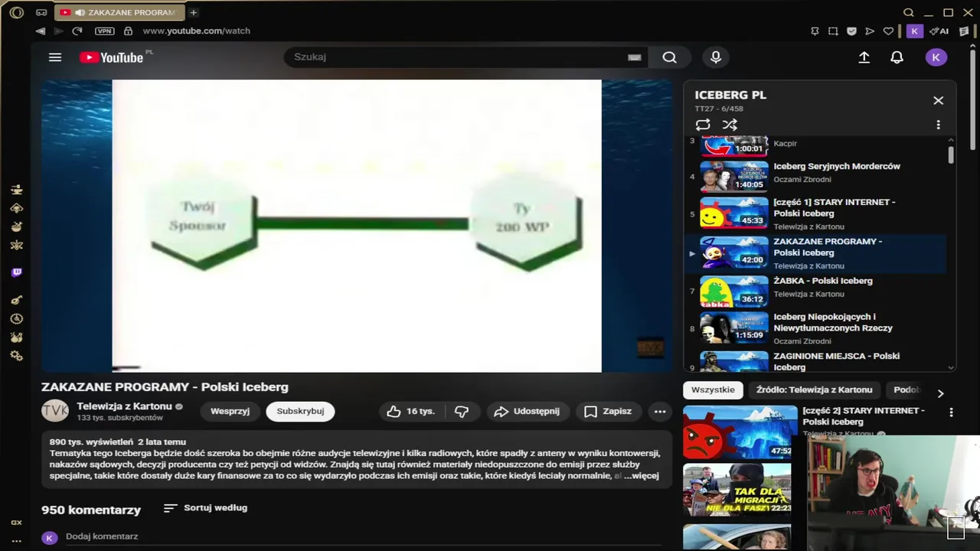
Task: Open the purple K profile in browser toolbar
Action: 914,31
